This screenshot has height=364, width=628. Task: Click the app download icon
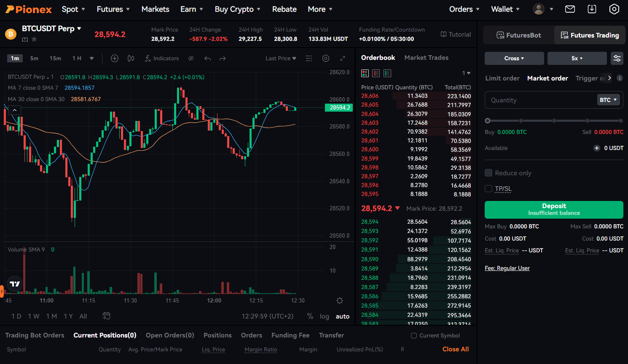[x=592, y=9]
